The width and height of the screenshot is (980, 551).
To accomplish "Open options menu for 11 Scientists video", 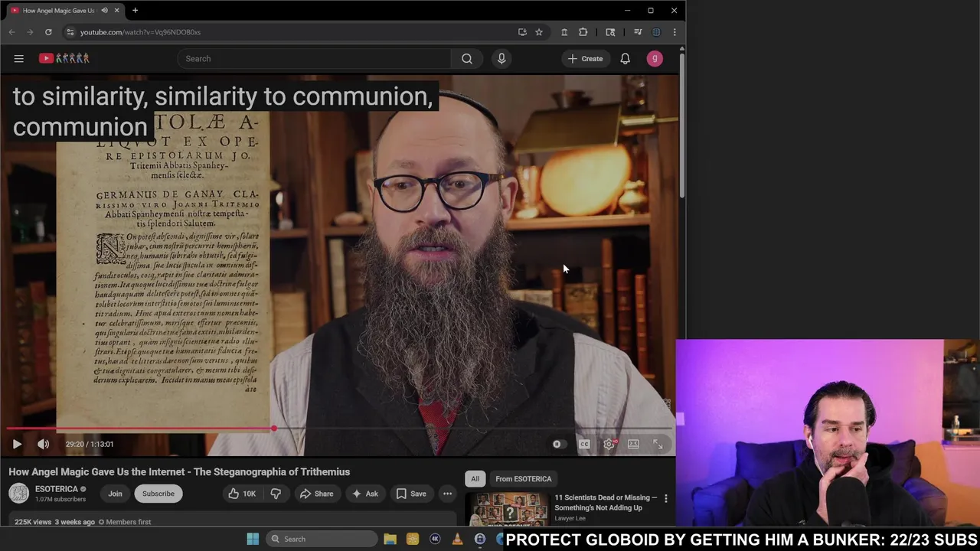I will 665,498.
